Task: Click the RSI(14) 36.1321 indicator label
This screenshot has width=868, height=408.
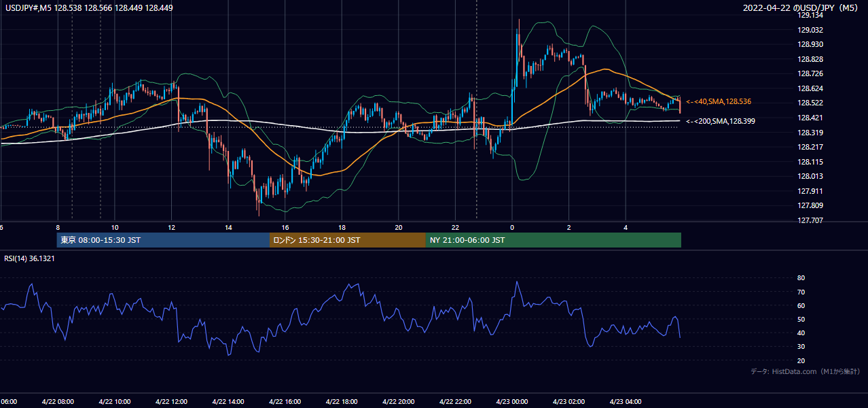Action: [x=29, y=258]
